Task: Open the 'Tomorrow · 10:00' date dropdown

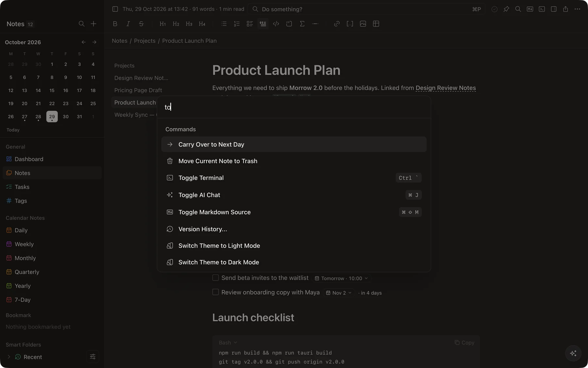Action: click(x=341, y=278)
